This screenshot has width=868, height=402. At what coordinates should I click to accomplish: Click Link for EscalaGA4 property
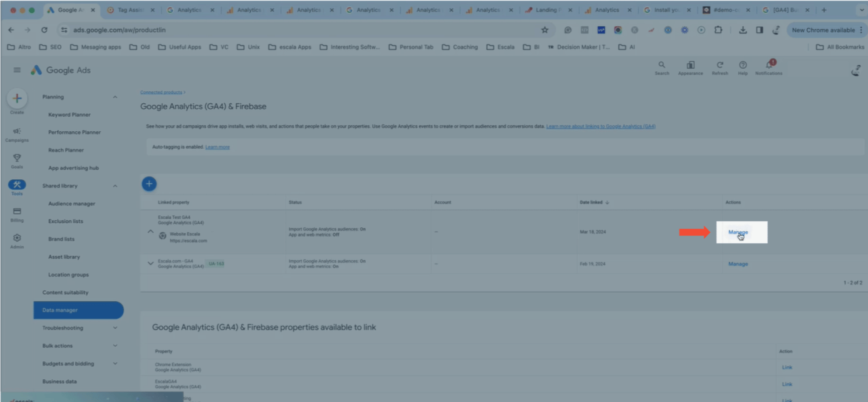point(787,384)
